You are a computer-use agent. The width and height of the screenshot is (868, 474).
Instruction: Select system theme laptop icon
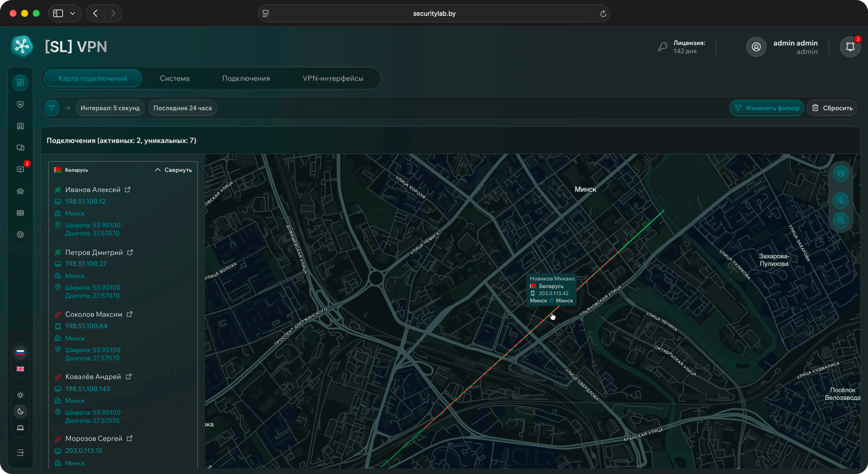point(20,428)
